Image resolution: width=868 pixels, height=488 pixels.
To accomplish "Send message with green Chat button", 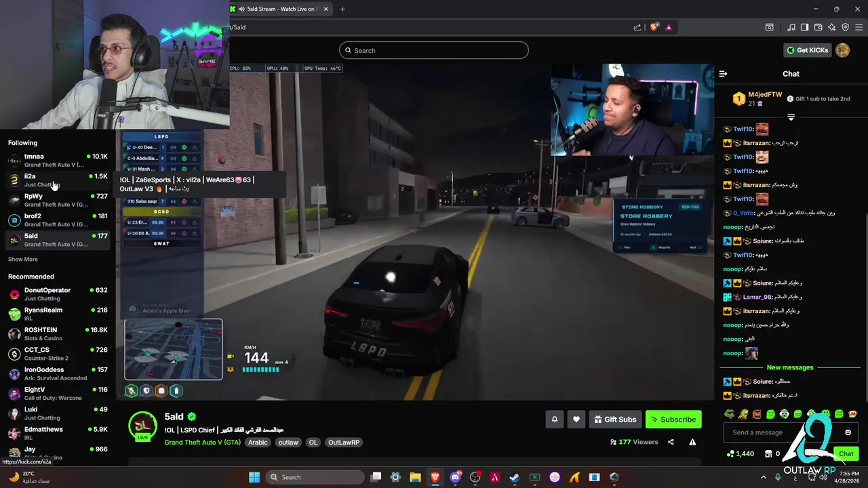I will click(846, 453).
